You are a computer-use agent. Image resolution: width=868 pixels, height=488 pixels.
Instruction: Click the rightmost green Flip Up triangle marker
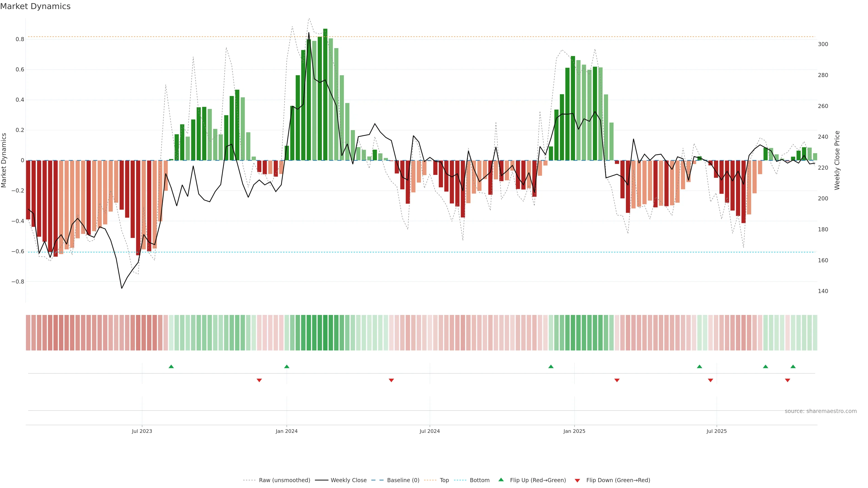[x=793, y=366]
